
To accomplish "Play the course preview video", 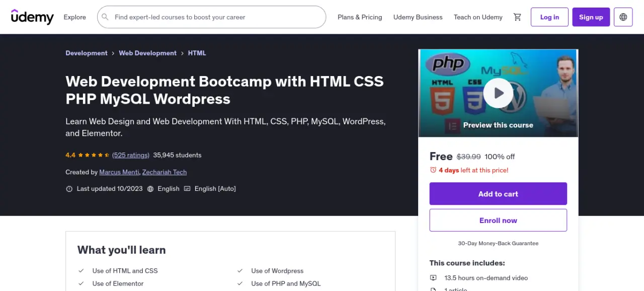I will [x=498, y=93].
